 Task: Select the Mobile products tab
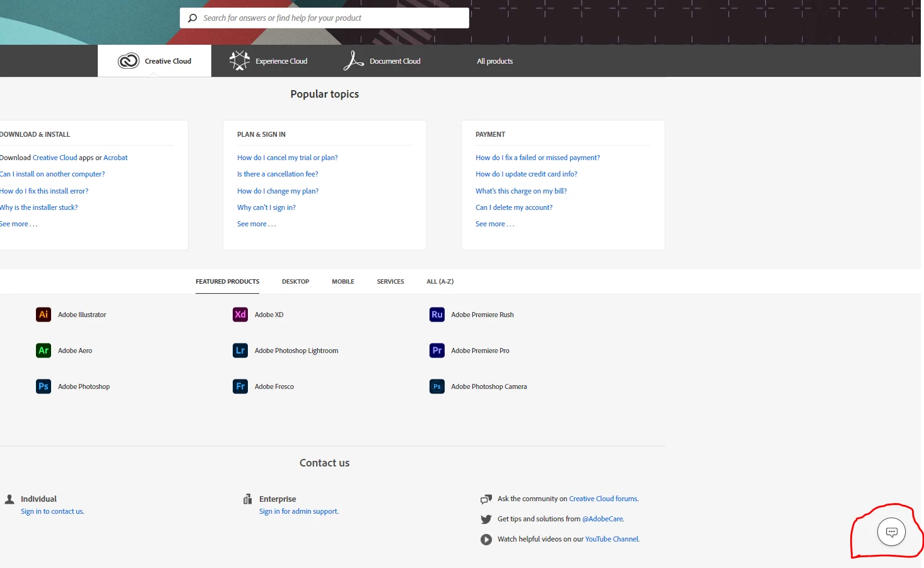click(x=343, y=282)
